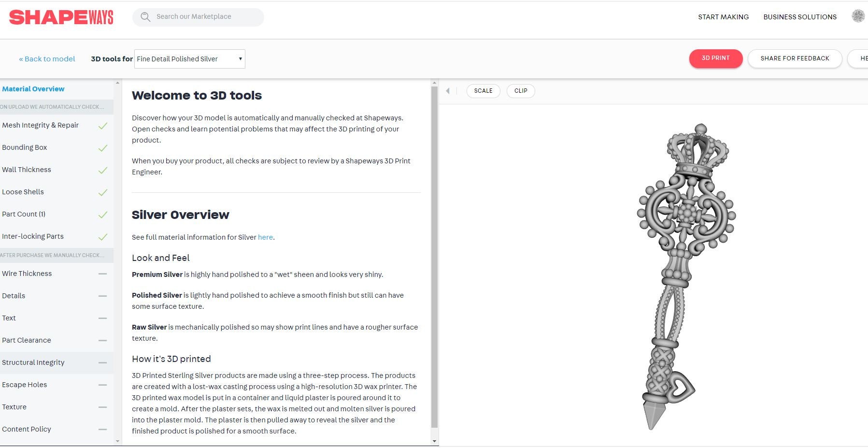The height and width of the screenshot is (448, 868).
Task: Click the Part Clearance dash icon
Action: (102, 340)
